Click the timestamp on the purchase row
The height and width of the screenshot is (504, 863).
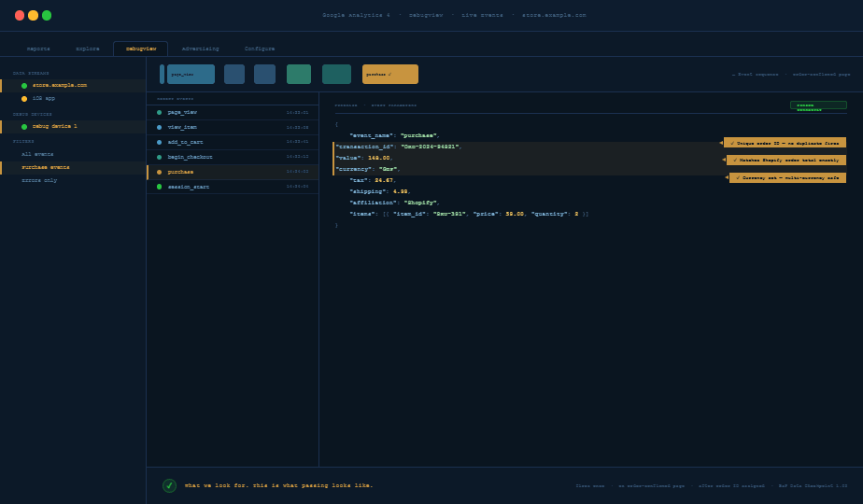click(297, 172)
